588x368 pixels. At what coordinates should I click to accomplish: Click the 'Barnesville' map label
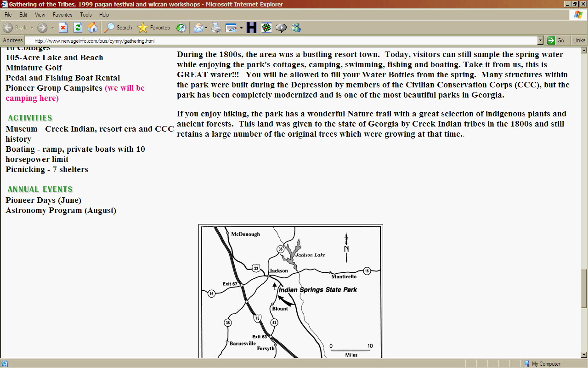point(243,343)
